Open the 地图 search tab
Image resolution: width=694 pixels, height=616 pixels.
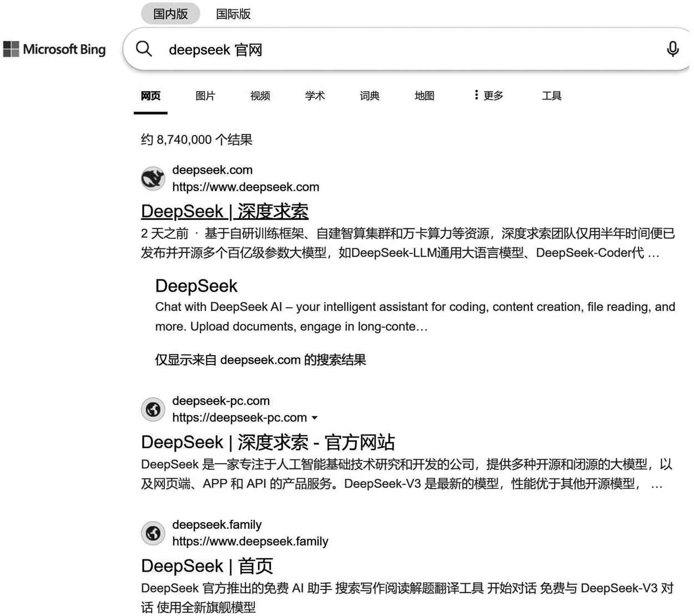(425, 96)
